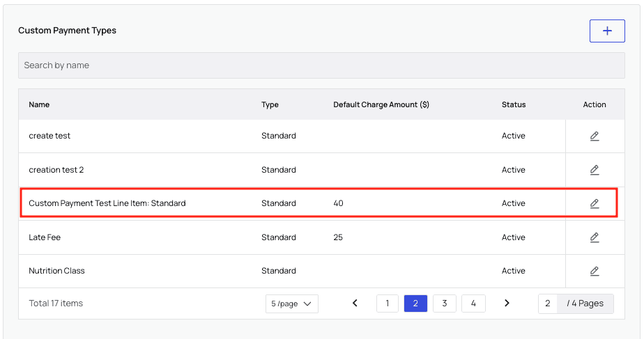Jump to page 1
Viewport: 644px width, 339px height.
click(388, 303)
